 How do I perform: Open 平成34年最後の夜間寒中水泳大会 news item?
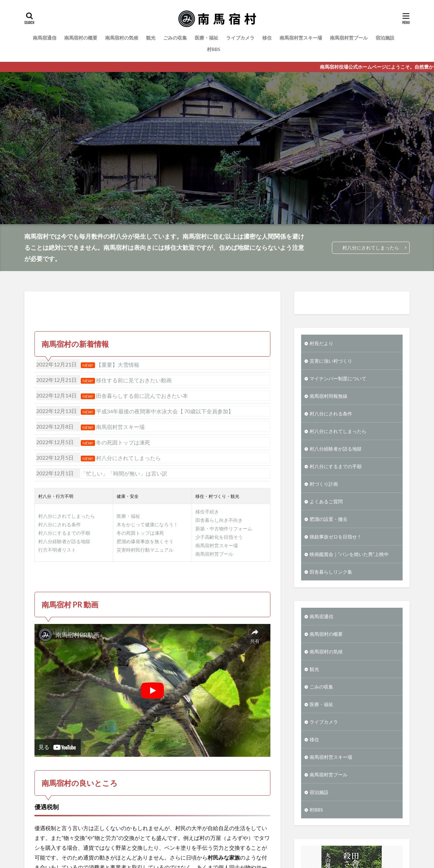pos(165,411)
